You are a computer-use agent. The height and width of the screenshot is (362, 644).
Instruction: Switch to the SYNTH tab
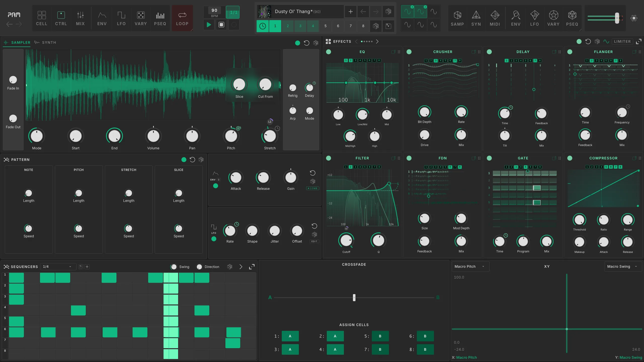45,42
